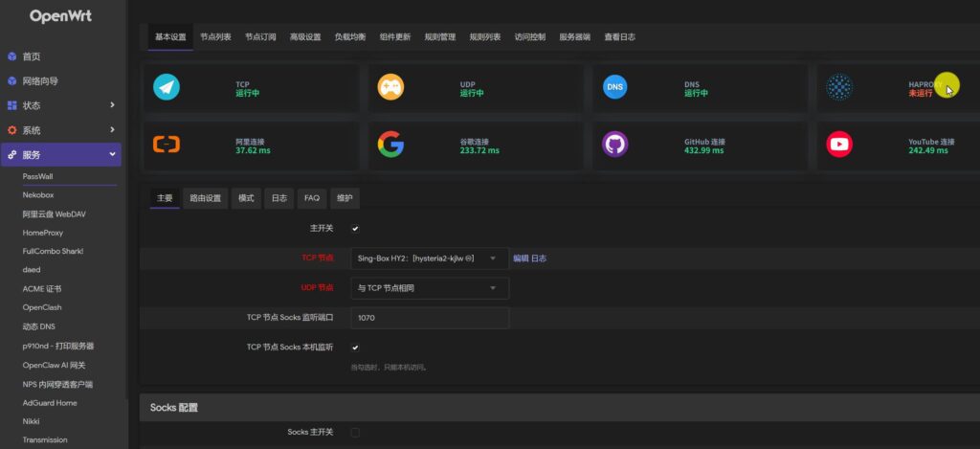
Task: Open the access control (访问控制) tab
Action: point(530,37)
